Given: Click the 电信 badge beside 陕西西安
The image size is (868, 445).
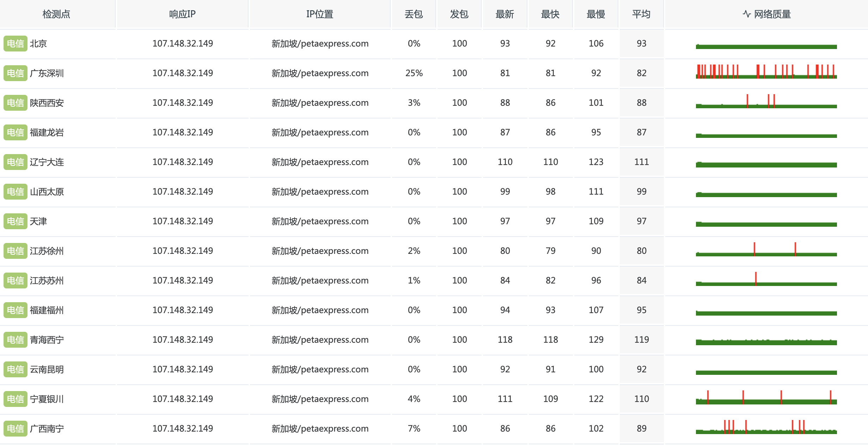Looking at the screenshot, I should click(16, 103).
